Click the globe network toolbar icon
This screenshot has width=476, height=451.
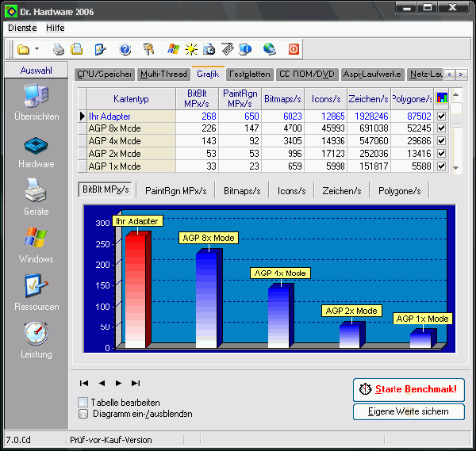[270, 49]
